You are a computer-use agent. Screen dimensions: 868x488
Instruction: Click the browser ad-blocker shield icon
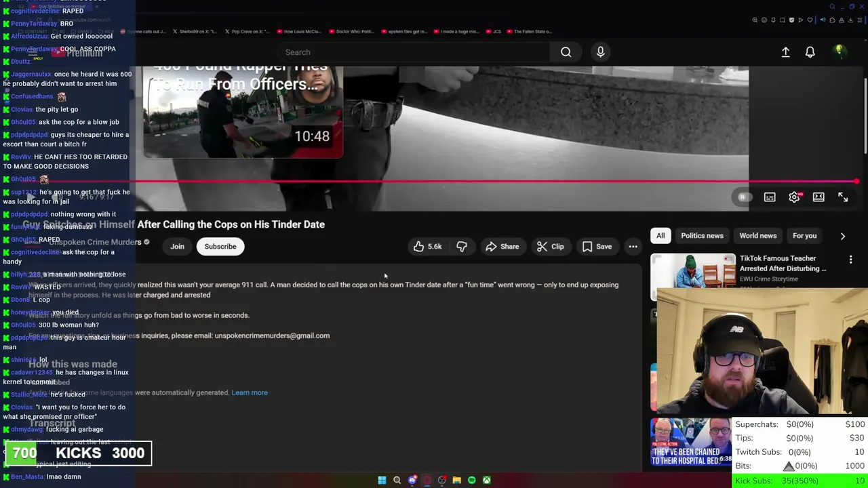point(791,20)
